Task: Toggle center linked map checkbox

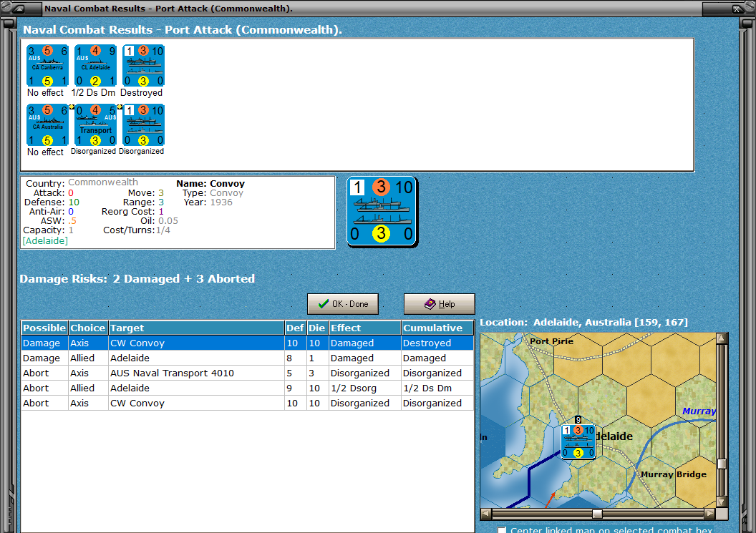Action: (x=502, y=529)
